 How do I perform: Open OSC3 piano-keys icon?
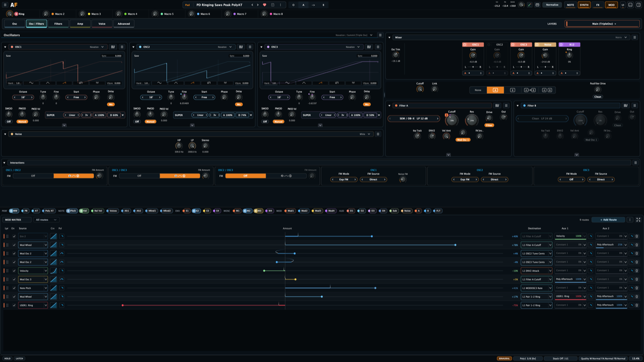[x=369, y=47]
